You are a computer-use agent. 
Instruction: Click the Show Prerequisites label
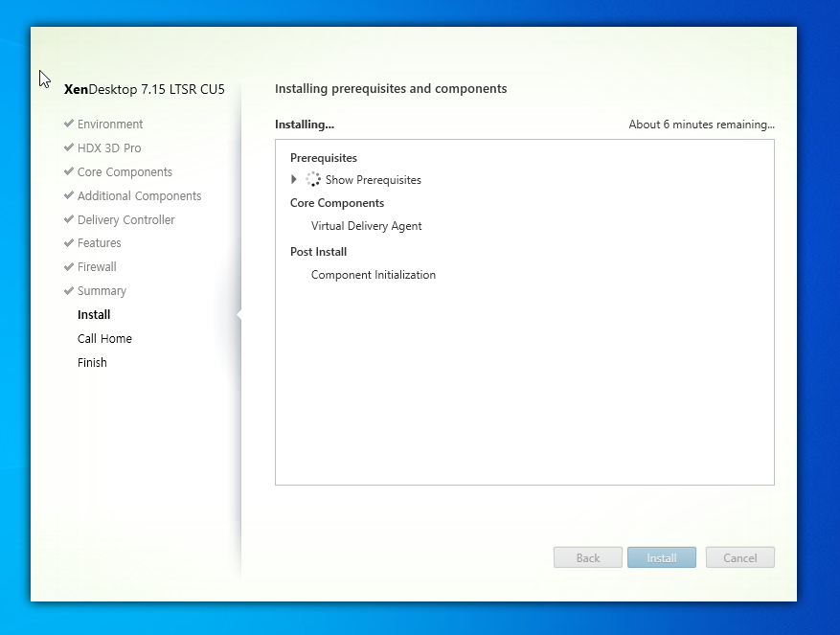click(x=374, y=180)
